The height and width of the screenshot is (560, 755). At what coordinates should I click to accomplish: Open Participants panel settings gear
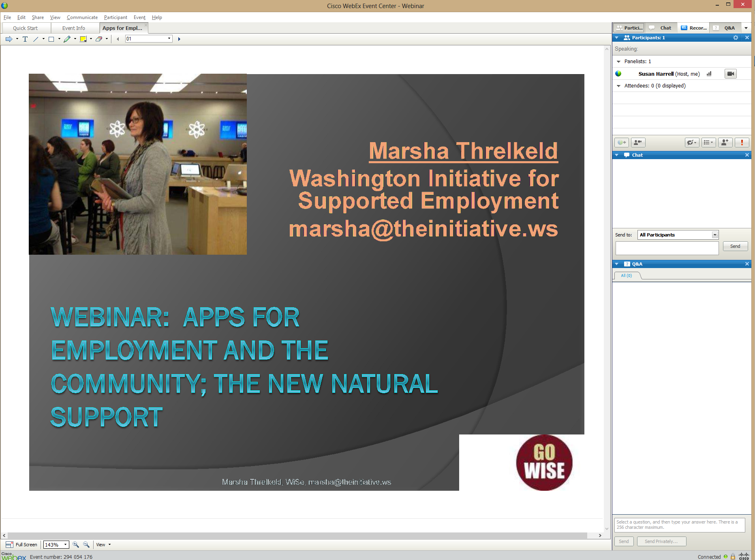tap(736, 38)
